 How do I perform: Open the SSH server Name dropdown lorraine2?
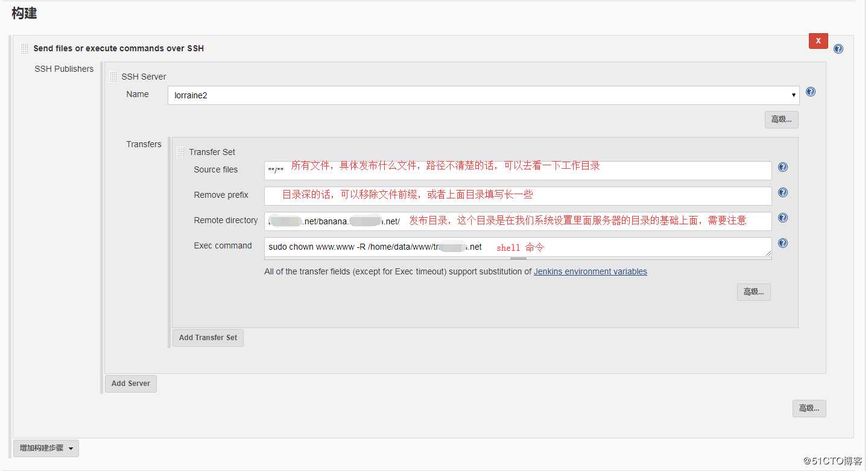483,95
